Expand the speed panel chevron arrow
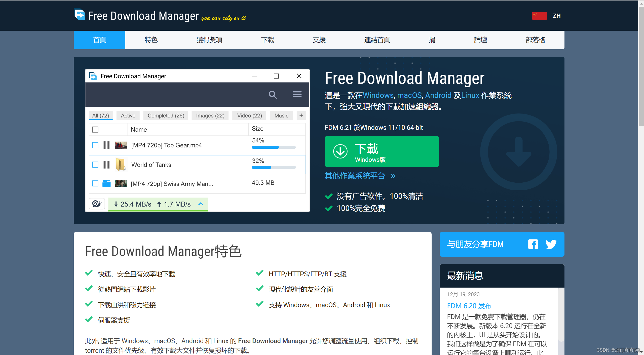The image size is (644, 355). click(x=201, y=204)
